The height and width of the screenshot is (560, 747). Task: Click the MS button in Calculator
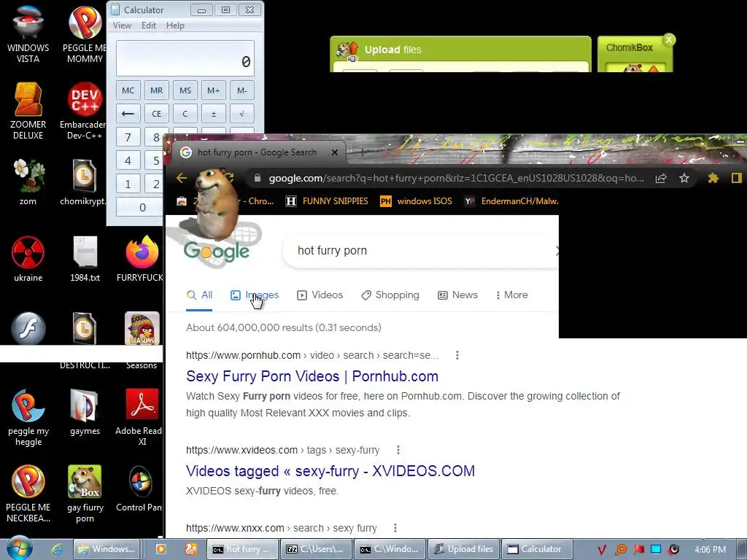point(185,90)
